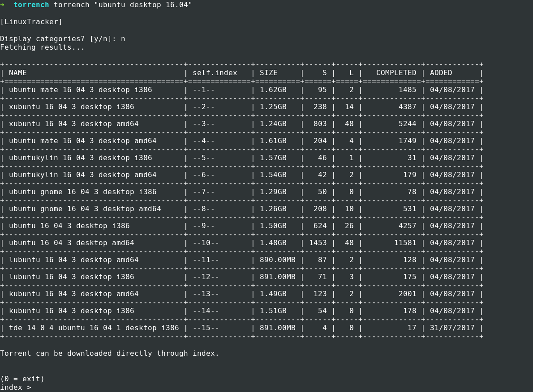
Task: Click 'Torrent can be downloaded directly through index.'
Action: pos(109,354)
